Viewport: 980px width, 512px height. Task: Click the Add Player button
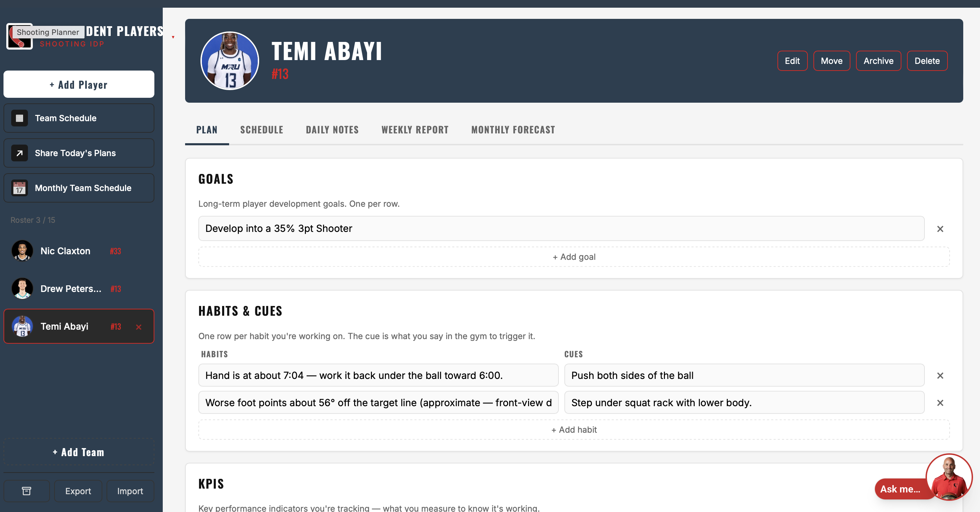79,85
